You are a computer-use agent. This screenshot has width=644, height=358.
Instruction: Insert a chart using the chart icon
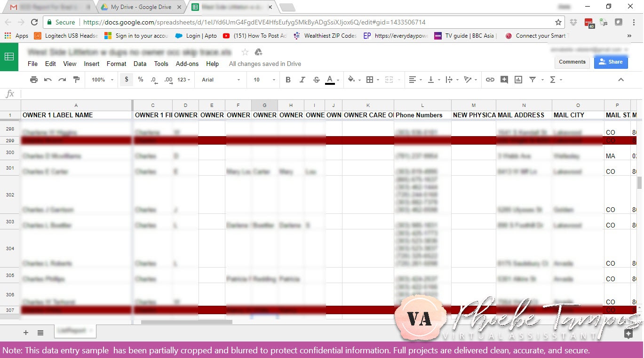coord(518,80)
